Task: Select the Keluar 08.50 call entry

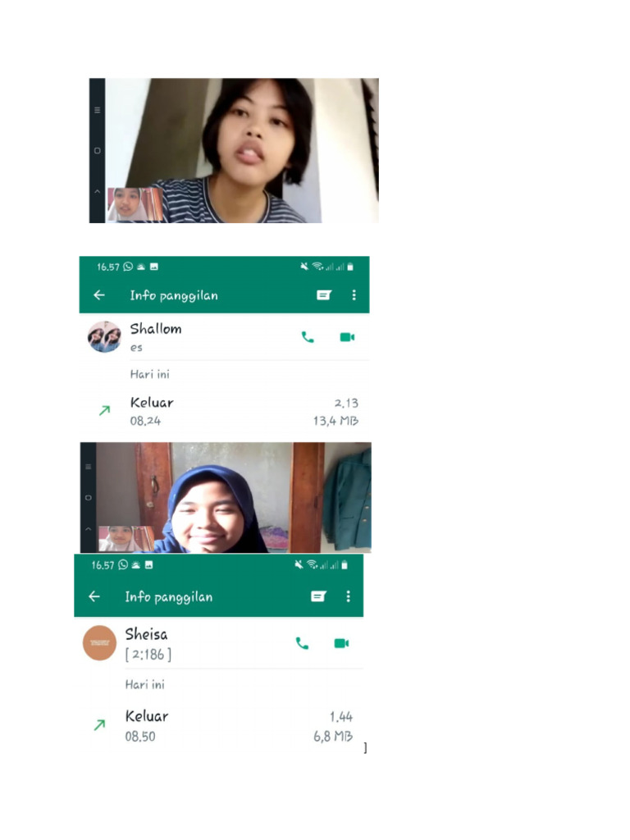Action: pos(219,726)
